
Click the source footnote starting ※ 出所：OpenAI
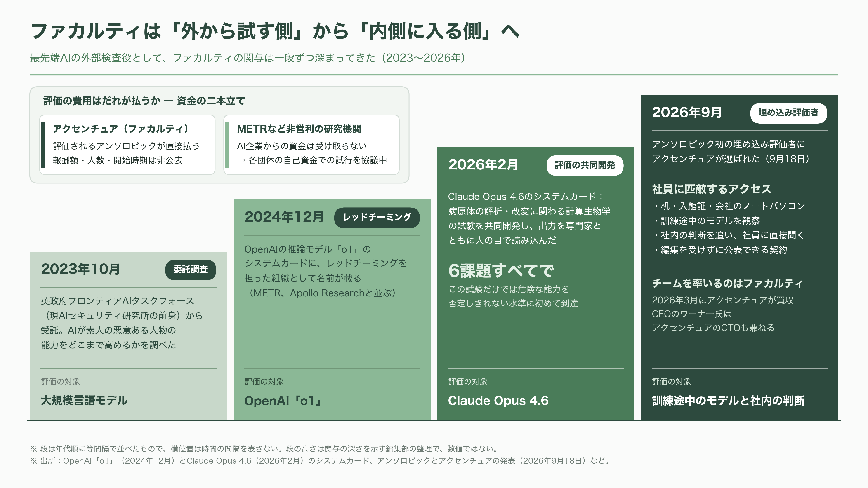pos(321,461)
